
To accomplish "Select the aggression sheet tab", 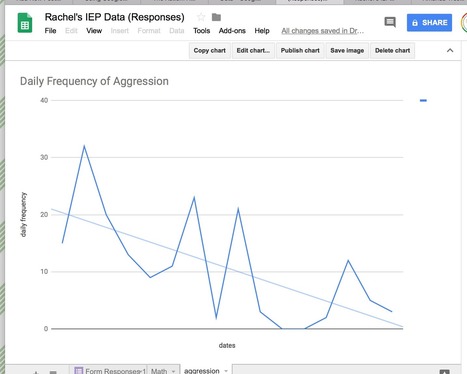I will point(202,370).
